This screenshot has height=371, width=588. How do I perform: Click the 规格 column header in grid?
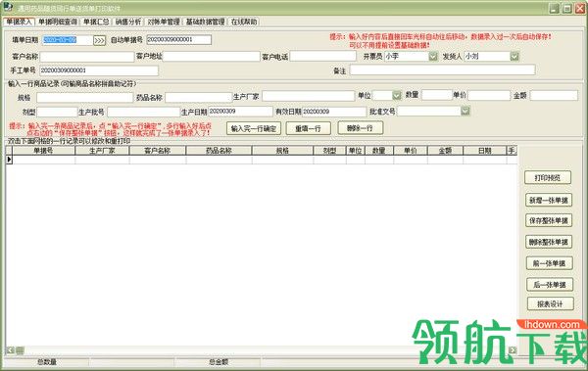(282, 151)
